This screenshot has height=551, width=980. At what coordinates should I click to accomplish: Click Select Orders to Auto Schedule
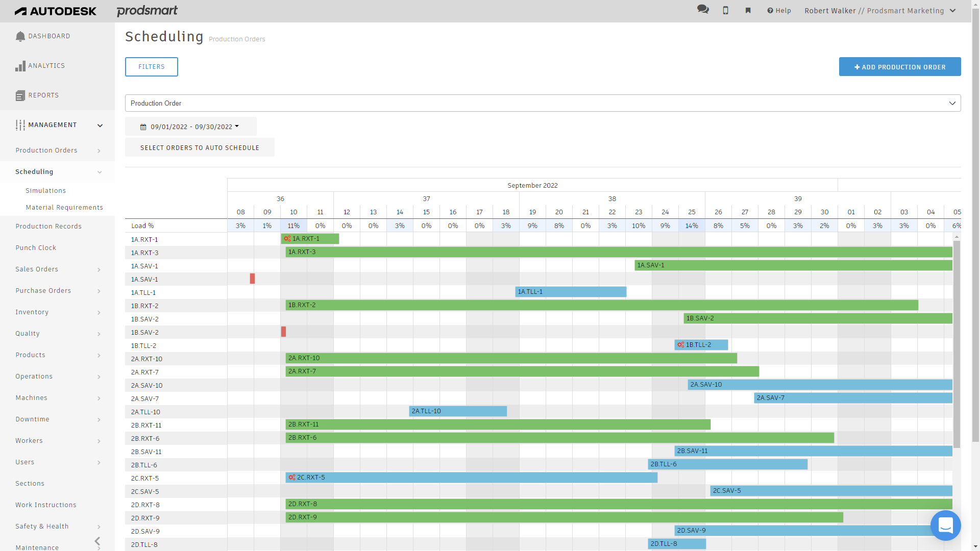[200, 148]
